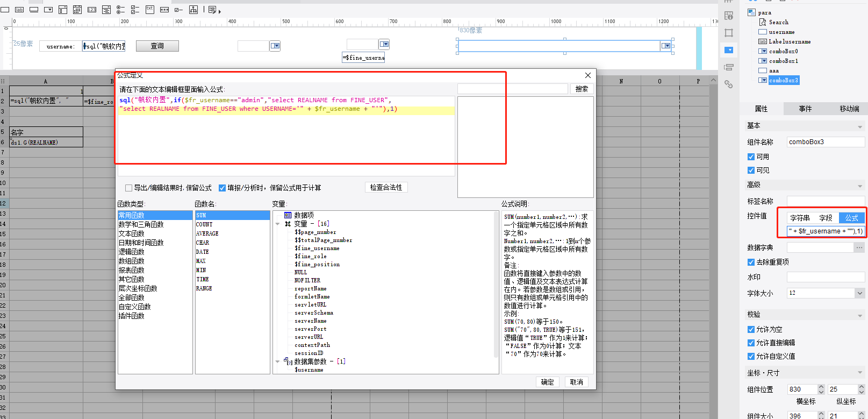Select aaa in the widget tree
Image resolution: width=868 pixels, height=419 pixels.
773,70
